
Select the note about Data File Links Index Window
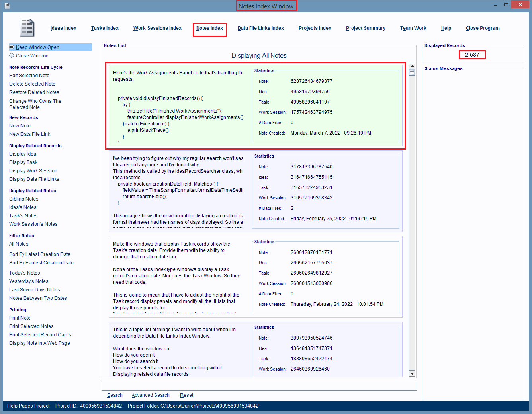click(x=255, y=349)
